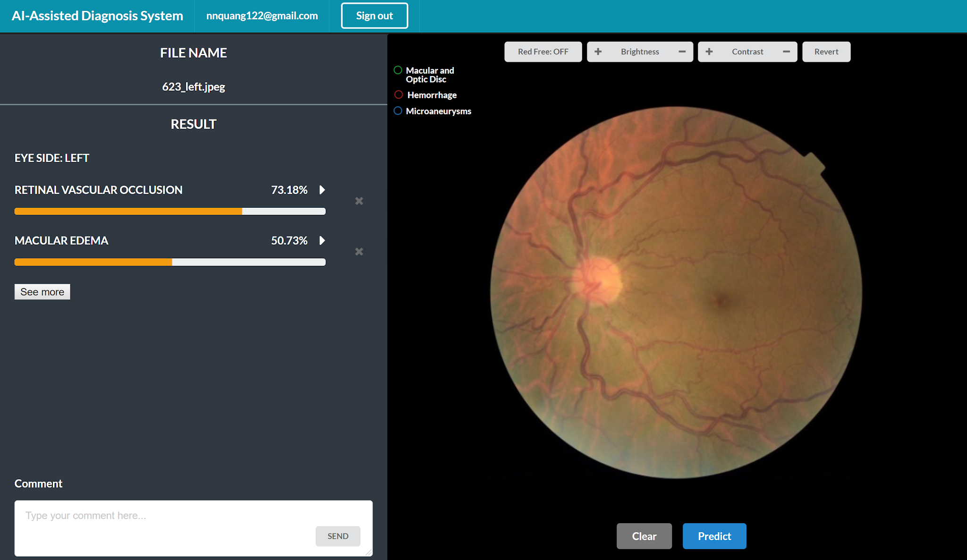Run prediction with the Predict button
The width and height of the screenshot is (967, 560).
click(714, 536)
